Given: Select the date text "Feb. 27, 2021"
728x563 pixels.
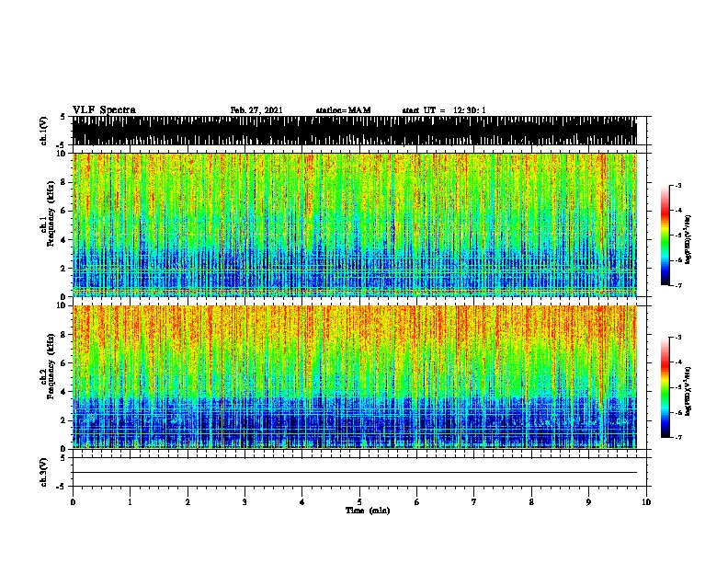Looking at the screenshot, I should [256, 110].
